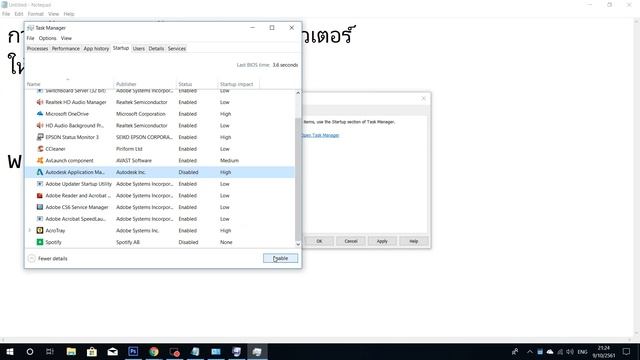Select the Microsoft Corporation publisher cell
Image resolution: width=640 pixels, height=360 pixels.
(x=141, y=113)
